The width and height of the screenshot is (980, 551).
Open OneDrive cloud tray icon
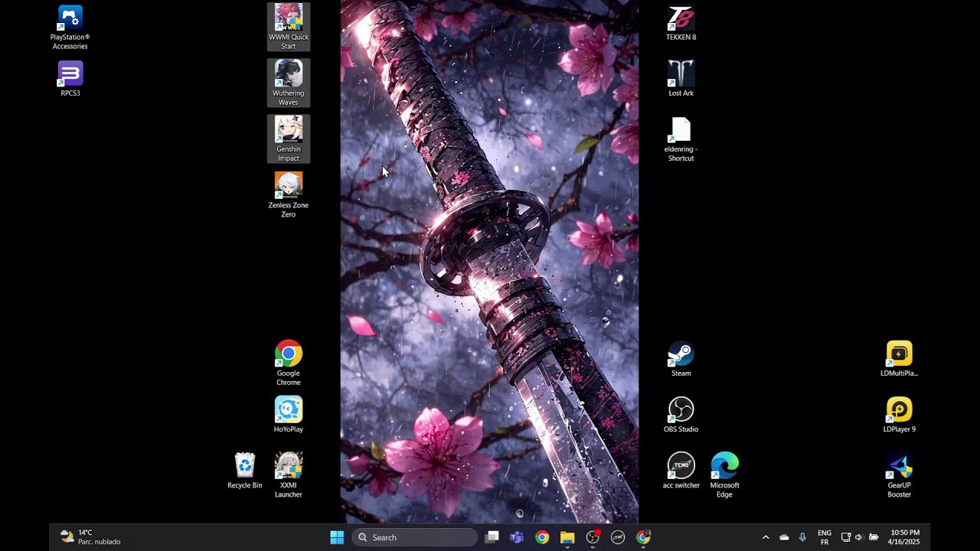click(x=784, y=537)
